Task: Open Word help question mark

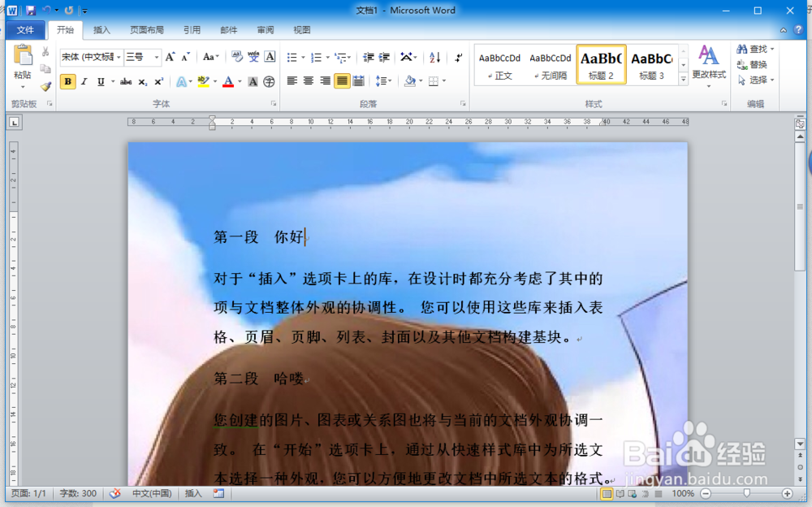Action: click(x=798, y=30)
